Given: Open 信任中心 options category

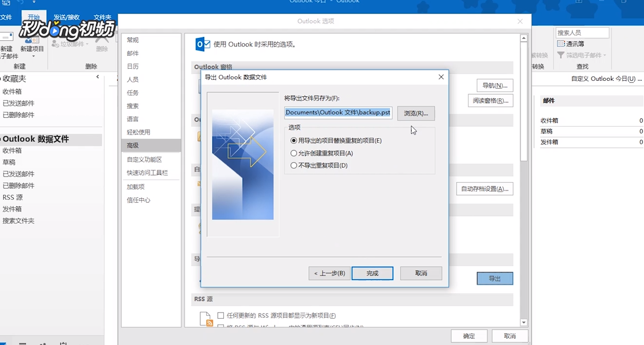Looking at the screenshot, I should point(151,200).
